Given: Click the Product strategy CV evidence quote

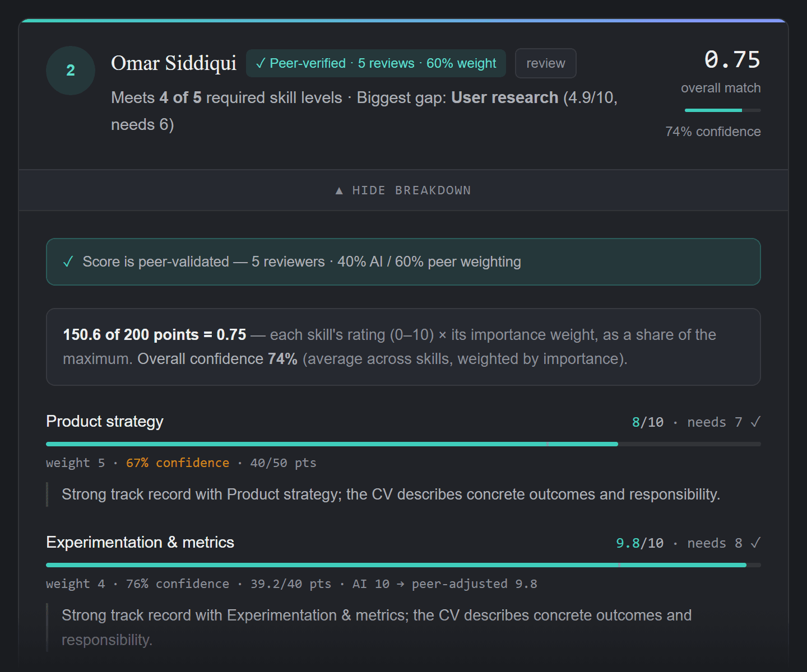Looking at the screenshot, I should pos(391,494).
